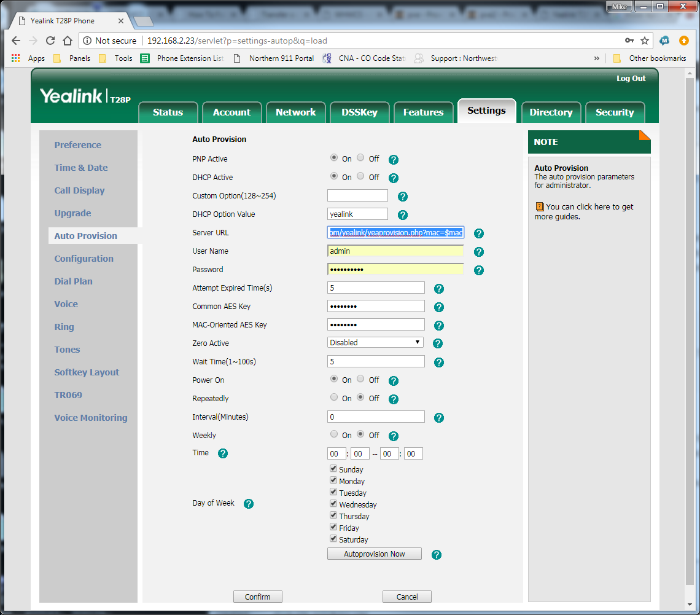
Task: Reload the page with browser refresh icon
Action: coord(50,41)
